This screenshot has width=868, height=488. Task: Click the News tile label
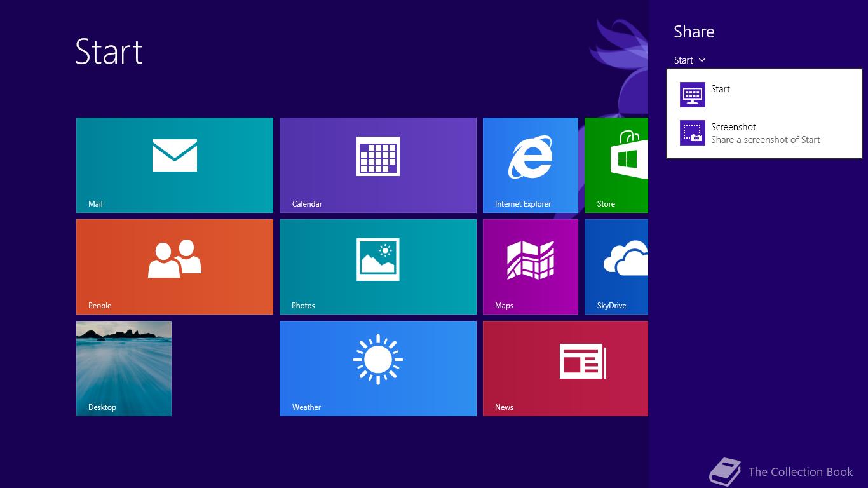[x=504, y=407]
